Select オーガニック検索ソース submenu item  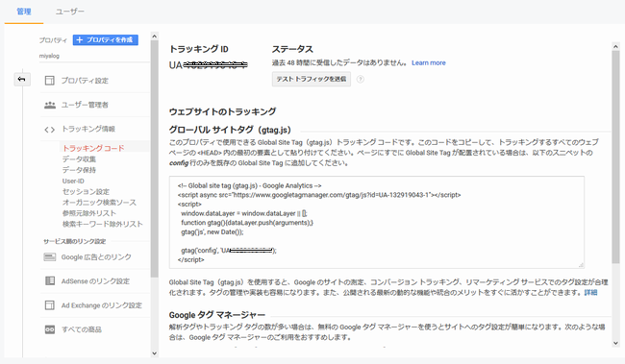pyautogui.click(x=99, y=203)
